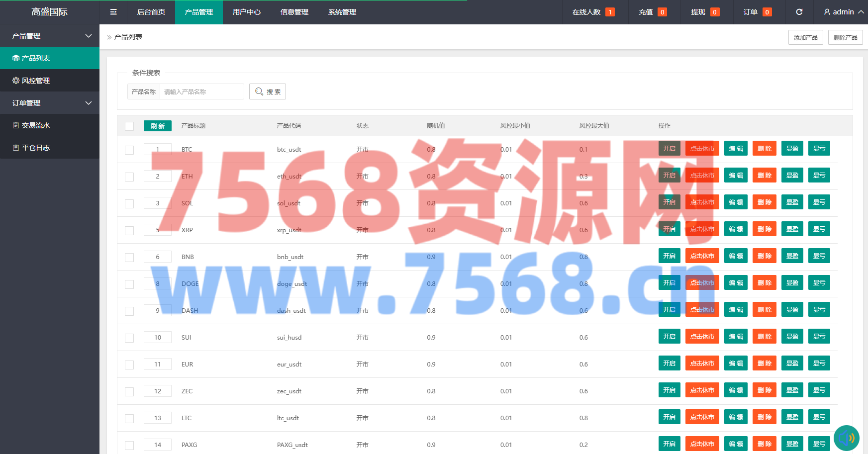
Task: Go to 系统管理 top menu
Action: coord(342,12)
